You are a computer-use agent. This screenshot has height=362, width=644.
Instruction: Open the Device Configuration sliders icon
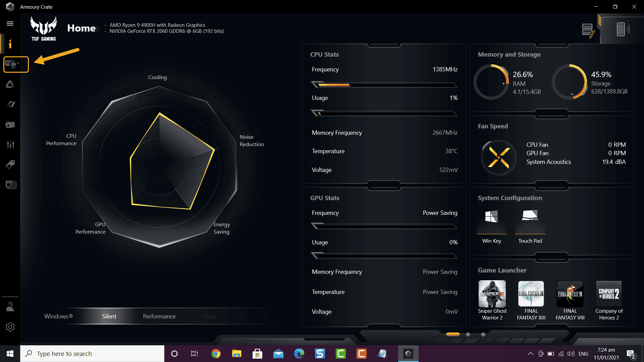tap(10, 144)
